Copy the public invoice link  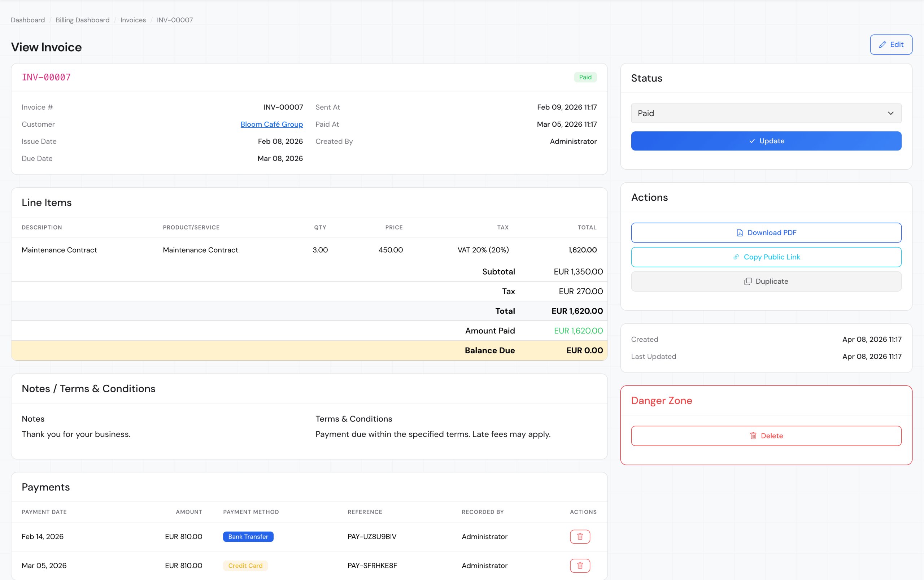coord(766,257)
